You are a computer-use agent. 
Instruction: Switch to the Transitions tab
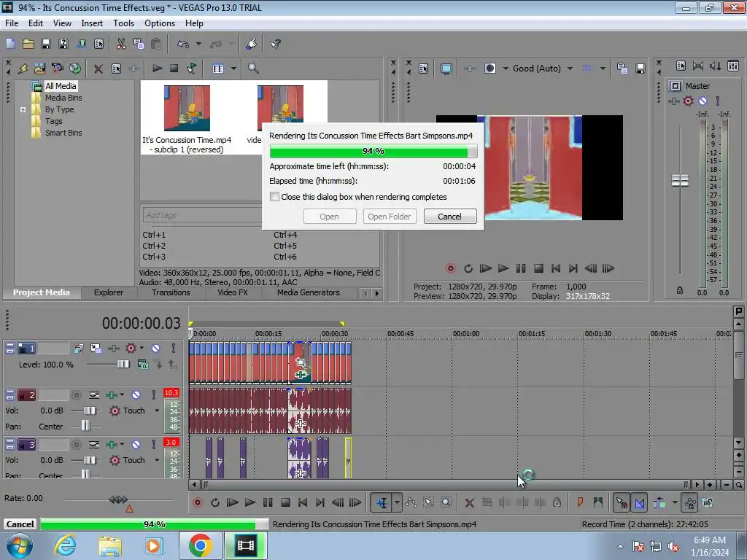(171, 293)
